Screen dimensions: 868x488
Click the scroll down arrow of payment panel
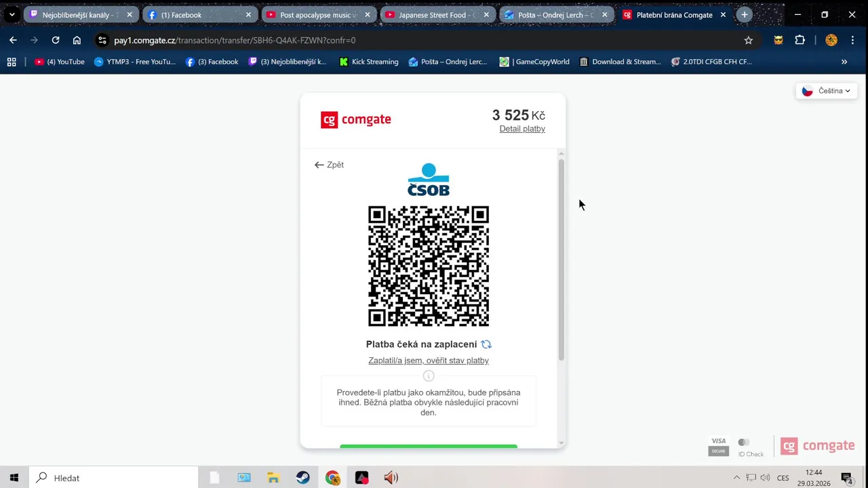coord(561,443)
